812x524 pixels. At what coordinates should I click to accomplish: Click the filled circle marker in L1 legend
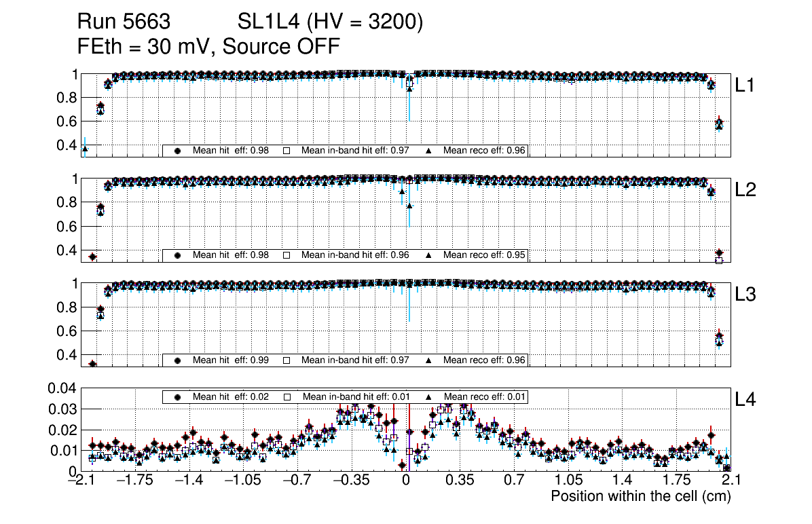(x=178, y=151)
